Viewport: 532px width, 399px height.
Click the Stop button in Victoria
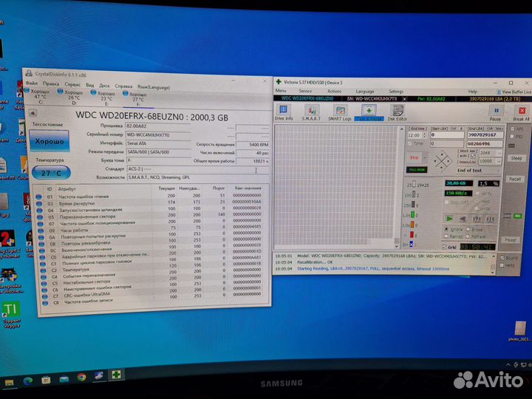point(415,158)
